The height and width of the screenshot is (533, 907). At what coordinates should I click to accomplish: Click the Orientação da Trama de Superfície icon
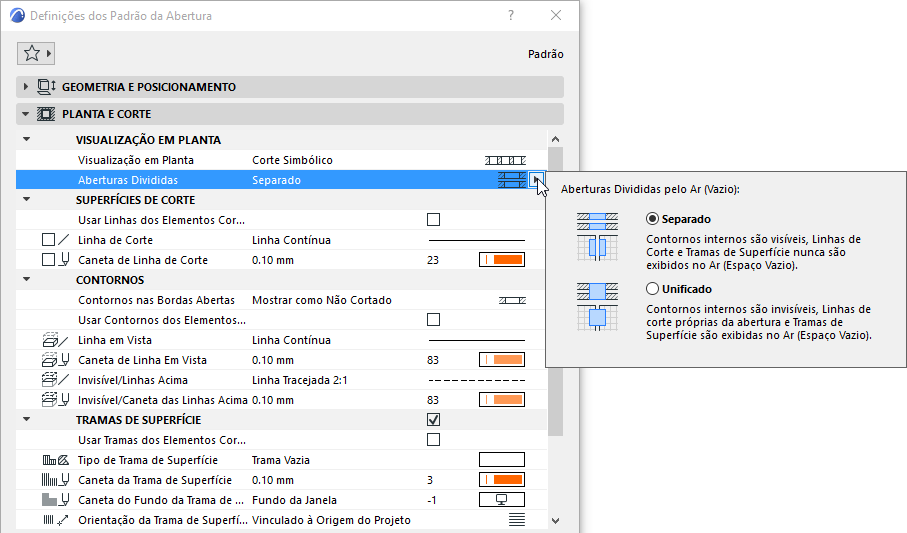pyautogui.click(x=56, y=520)
